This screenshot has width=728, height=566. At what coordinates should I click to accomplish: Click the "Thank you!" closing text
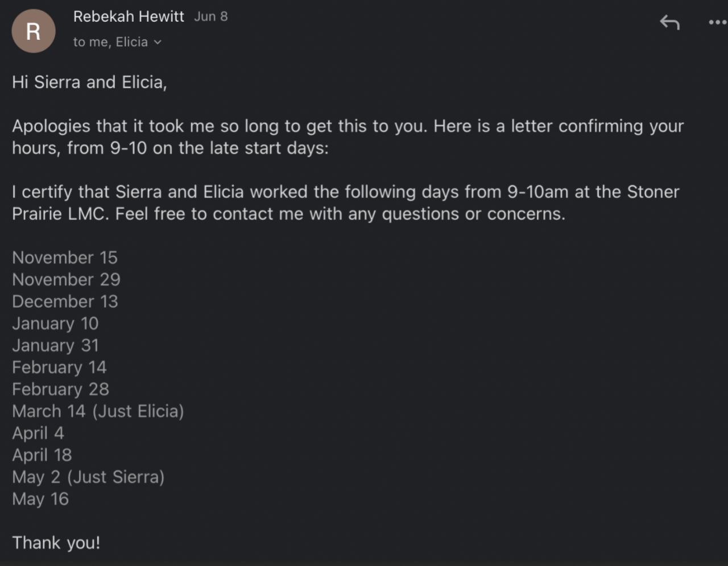pos(56,543)
